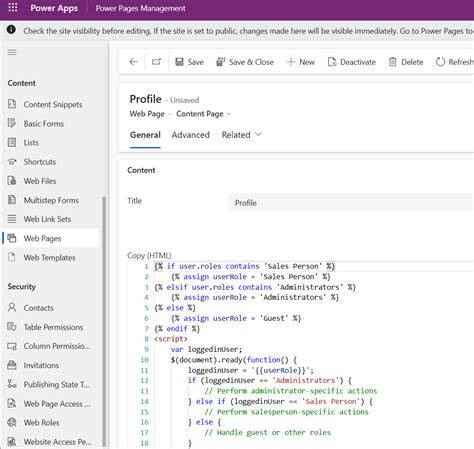Click line 1 user.roles contains code
This screenshot has height=449, width=474.
tap(244, 266)
